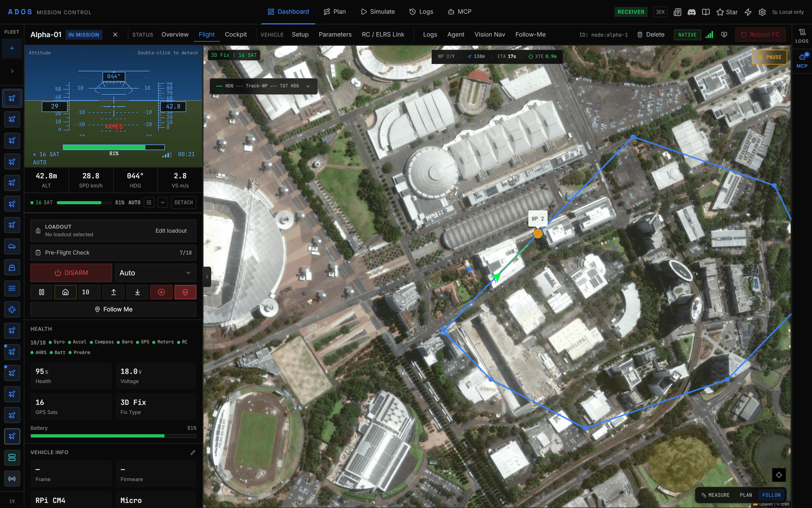Collapse the left panel with edge chevron
The height and width of the screenshot is (508, 812).
[x=207, y=277]
